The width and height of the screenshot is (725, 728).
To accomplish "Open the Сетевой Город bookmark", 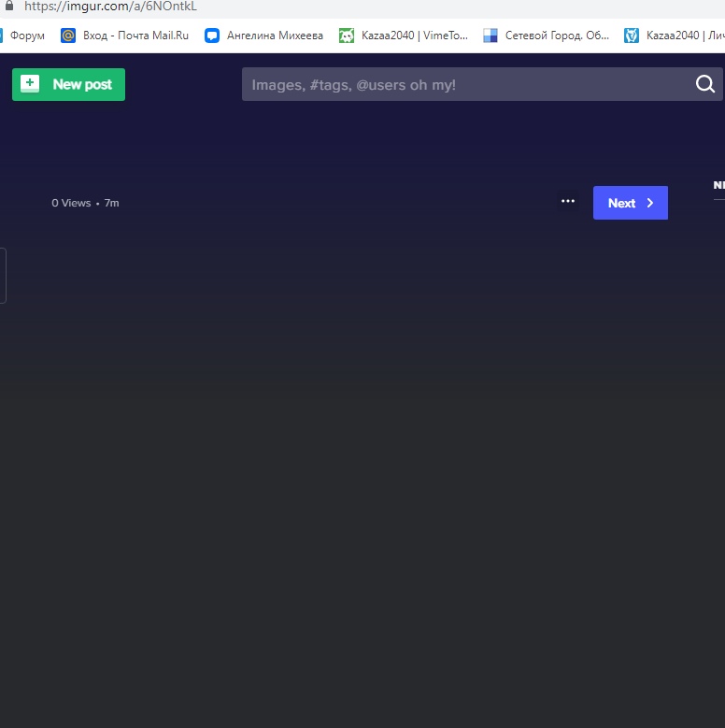I will click(x=556, y=36).
